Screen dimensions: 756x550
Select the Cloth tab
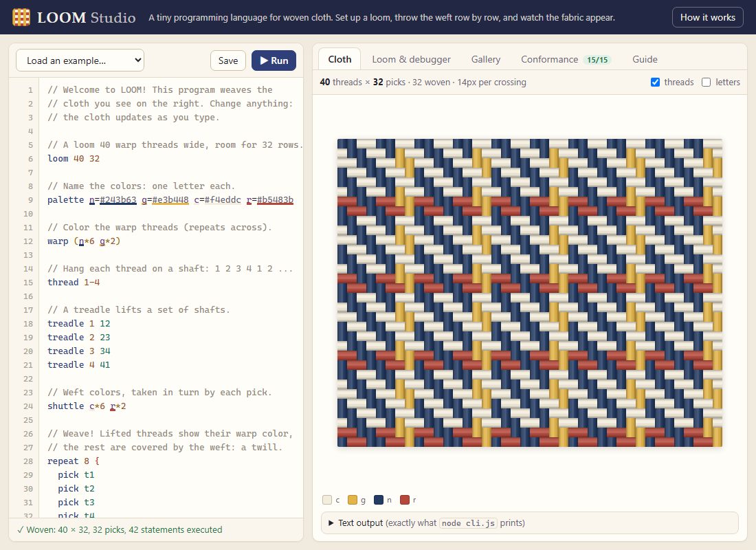pos(340,59)
